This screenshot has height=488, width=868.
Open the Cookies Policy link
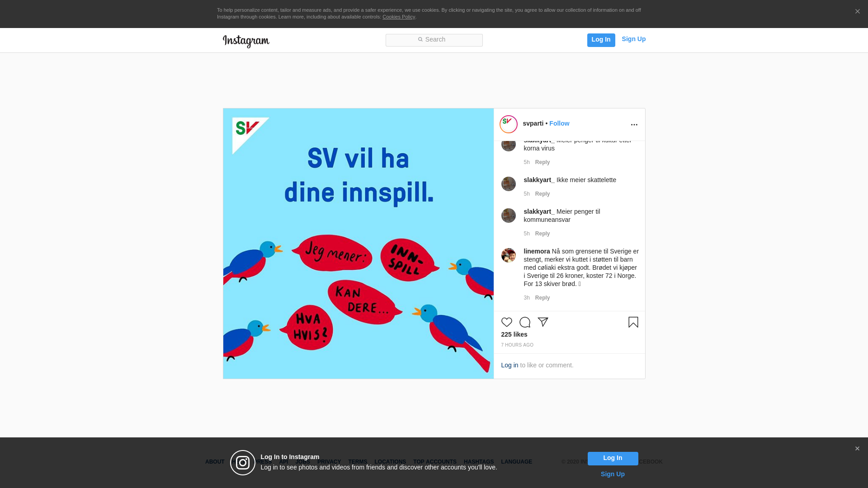(x=399, y=17)
